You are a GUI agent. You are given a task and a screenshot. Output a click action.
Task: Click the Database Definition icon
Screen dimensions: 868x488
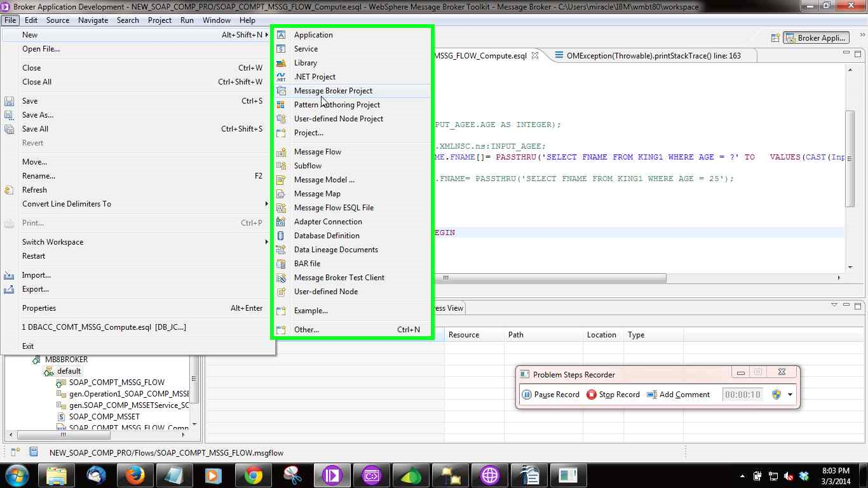[281, 236]
